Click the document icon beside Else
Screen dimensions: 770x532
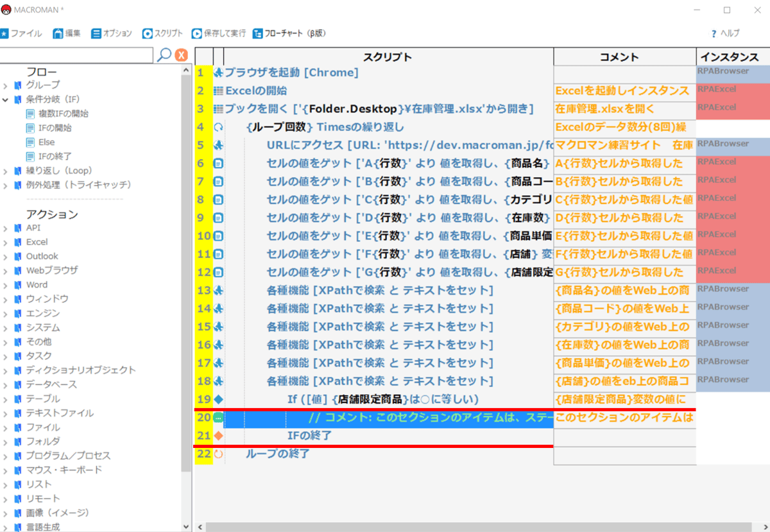(x=30, y=142)
